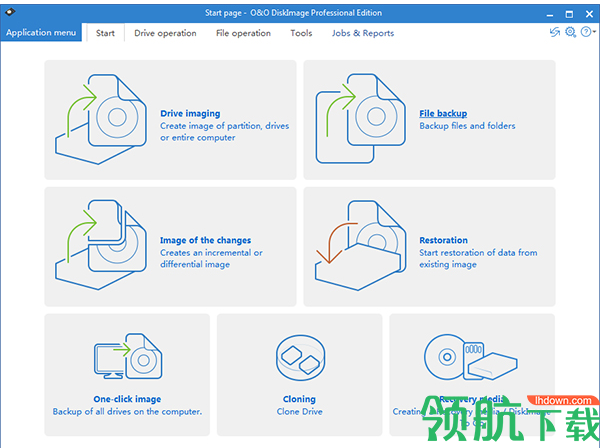
Task: Switch to the Start tab
Action: 105,33
